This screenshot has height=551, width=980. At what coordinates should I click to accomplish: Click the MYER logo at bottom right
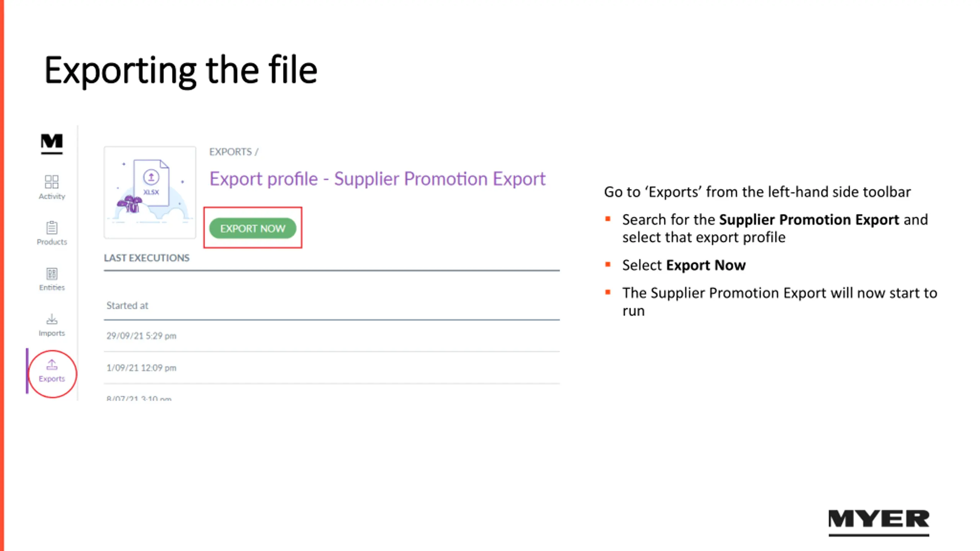879,523
